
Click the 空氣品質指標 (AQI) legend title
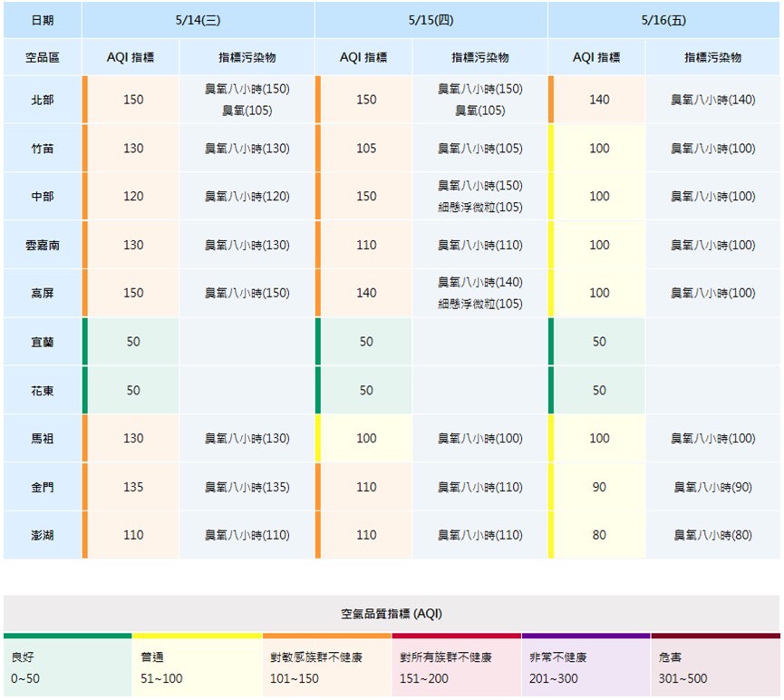pyautogui.click(x=392, y=614)
